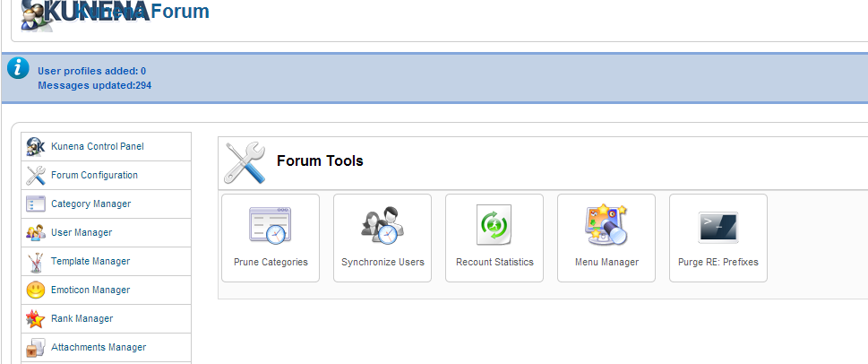Click the Purge RE: Prefixes terminal icon

click(x=718, y=227)
